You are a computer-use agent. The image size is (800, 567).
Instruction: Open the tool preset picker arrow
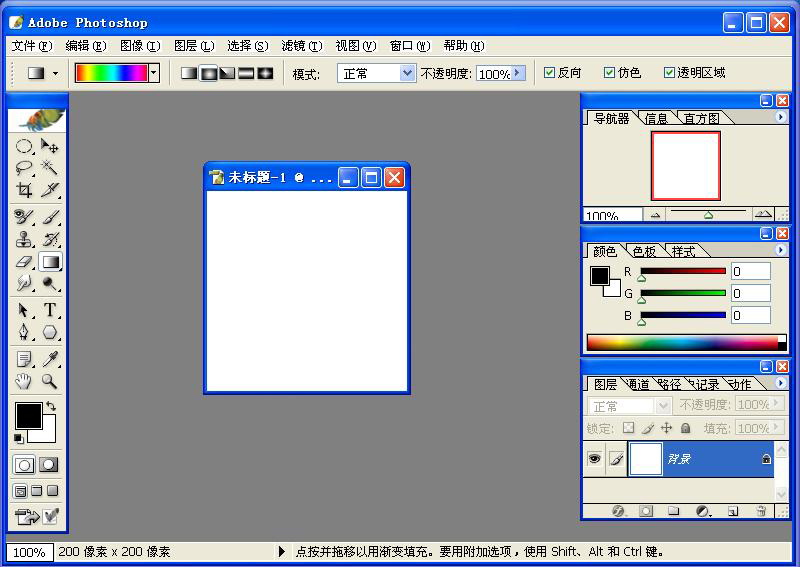coord(56,73)
